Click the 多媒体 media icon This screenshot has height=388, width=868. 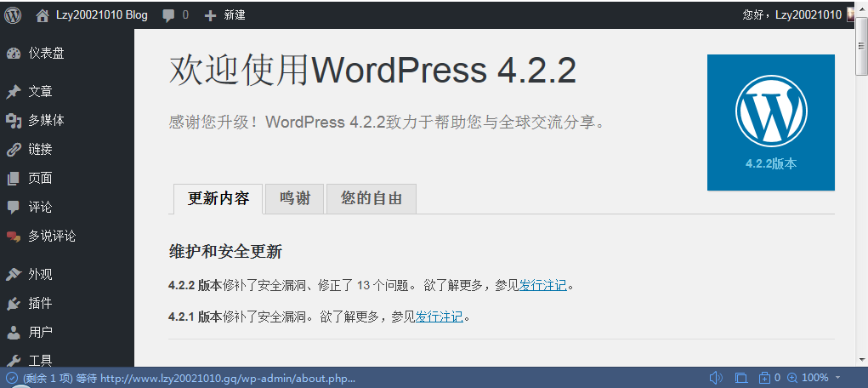(14, 121)
